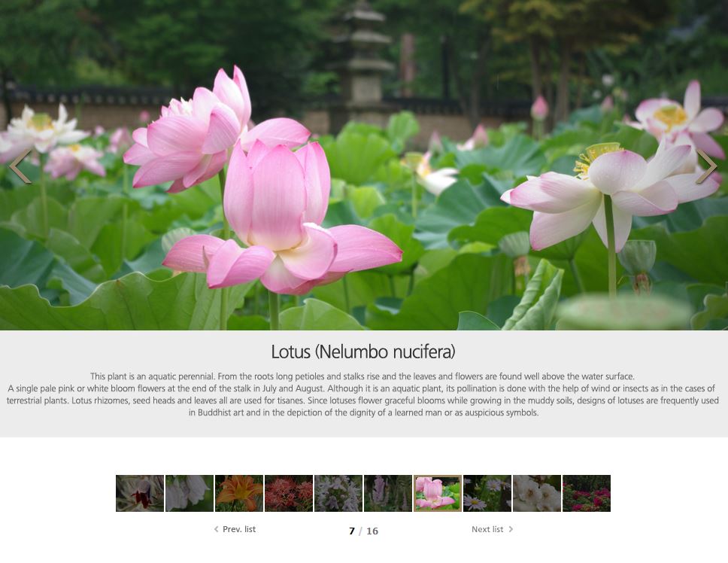
Task: Click the previous slide arrow on the photo
Action: pyautogui.click(x=20, y=166)
